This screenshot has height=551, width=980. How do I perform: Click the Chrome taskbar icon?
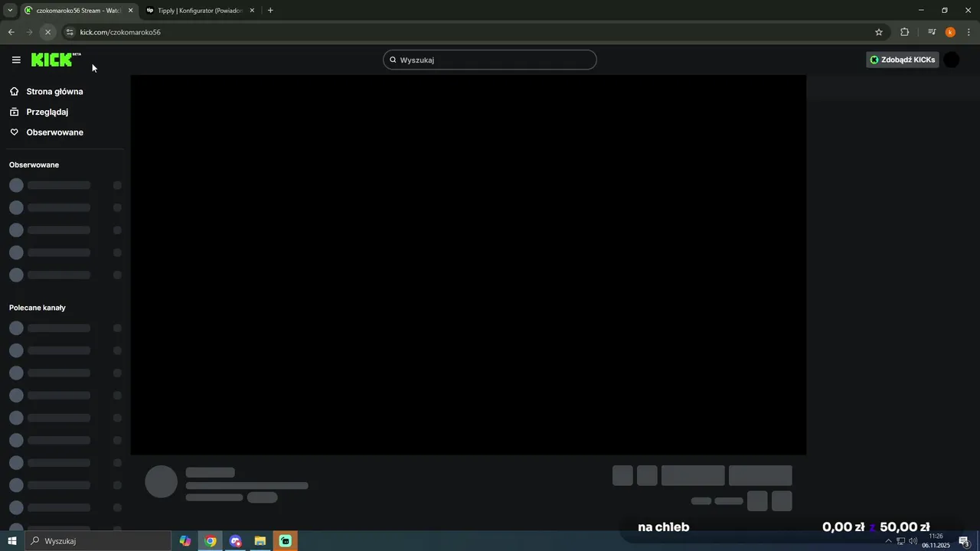click(211, 541)
